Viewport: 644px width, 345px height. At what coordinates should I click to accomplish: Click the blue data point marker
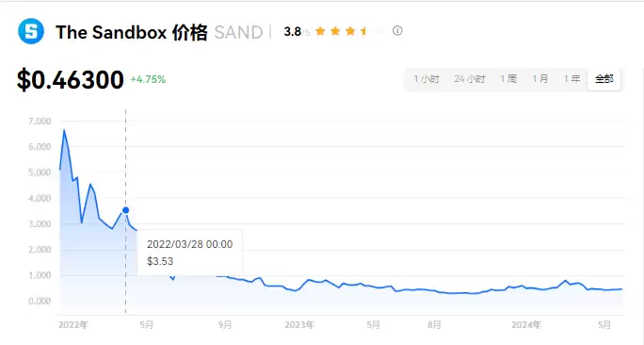tap(125, 210)
